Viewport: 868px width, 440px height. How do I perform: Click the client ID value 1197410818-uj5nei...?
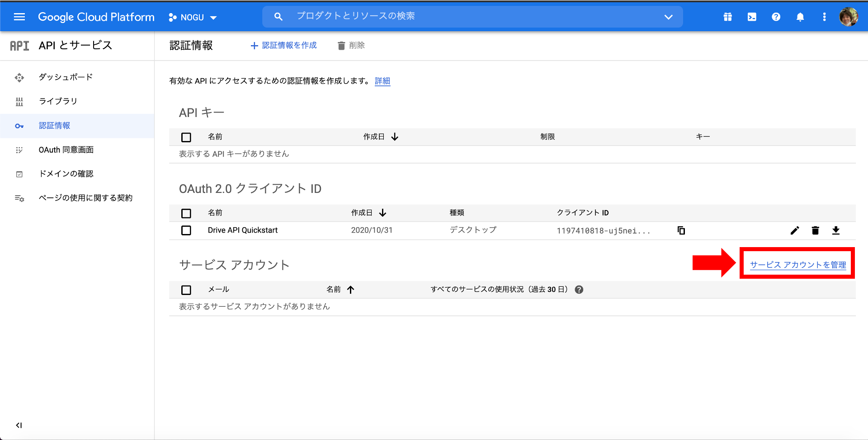pos(604,231)
